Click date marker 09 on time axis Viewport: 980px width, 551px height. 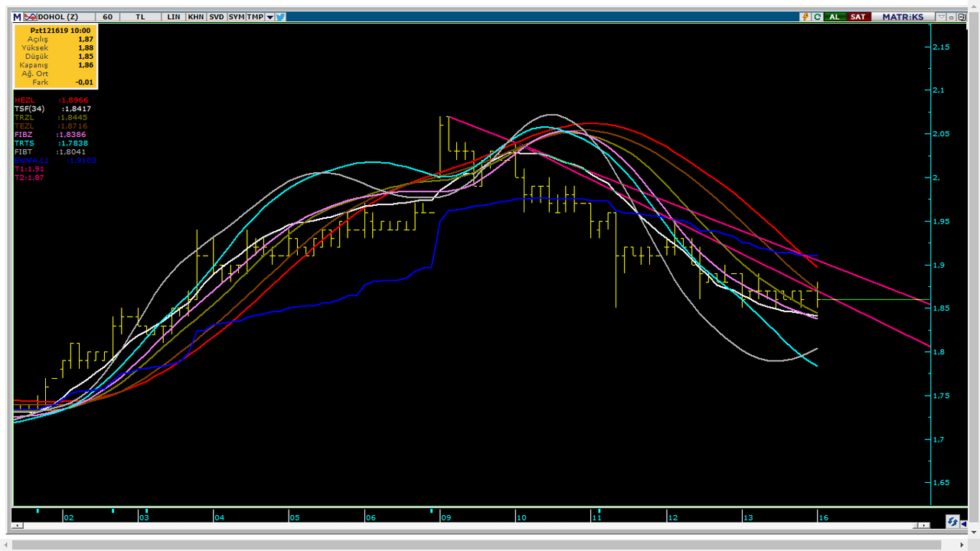444,517
